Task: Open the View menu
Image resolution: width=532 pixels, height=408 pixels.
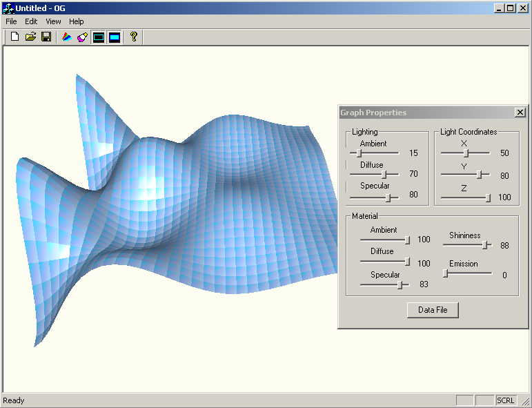Action: (53, 21)
